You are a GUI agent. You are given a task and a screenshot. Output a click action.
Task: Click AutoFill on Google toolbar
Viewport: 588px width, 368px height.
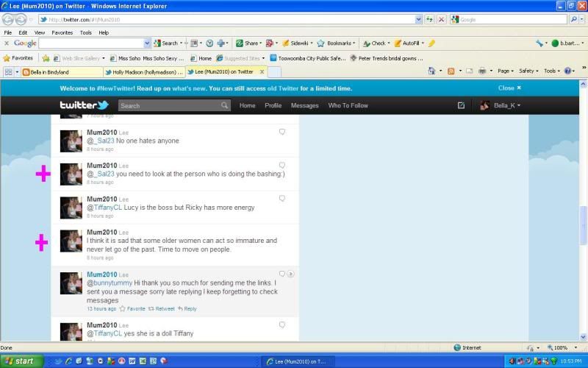[x=409, y=43]
